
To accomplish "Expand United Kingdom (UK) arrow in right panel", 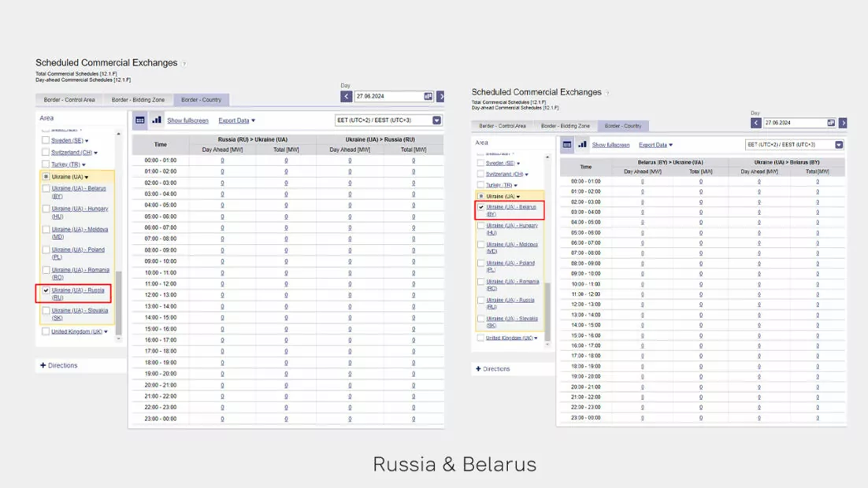I will coord(536,338).
